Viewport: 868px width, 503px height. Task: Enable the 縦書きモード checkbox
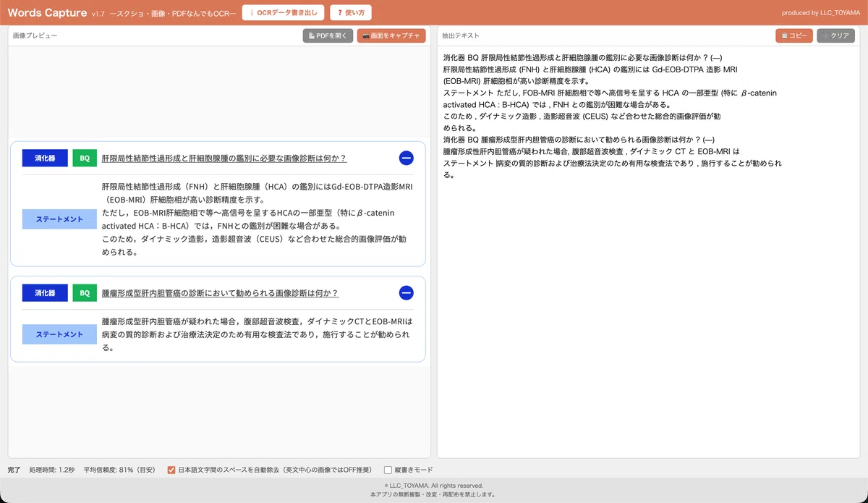(x=388, y=470)
